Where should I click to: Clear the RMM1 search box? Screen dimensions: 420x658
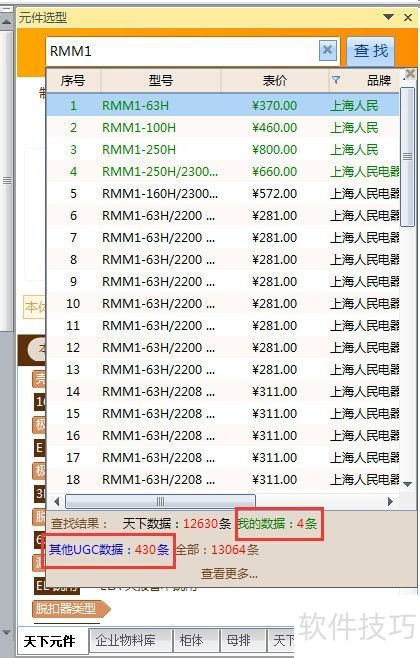coord(327,51)
